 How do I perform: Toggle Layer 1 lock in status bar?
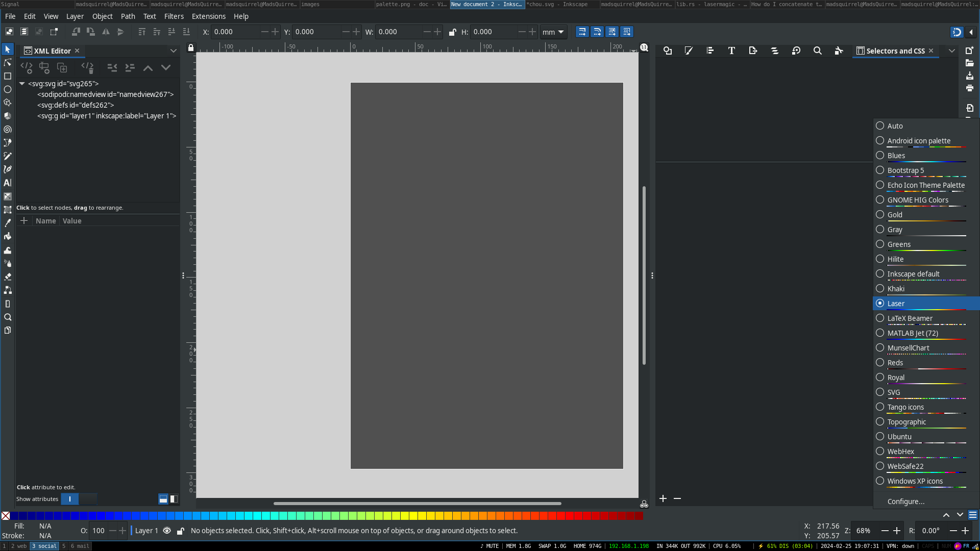180,531
